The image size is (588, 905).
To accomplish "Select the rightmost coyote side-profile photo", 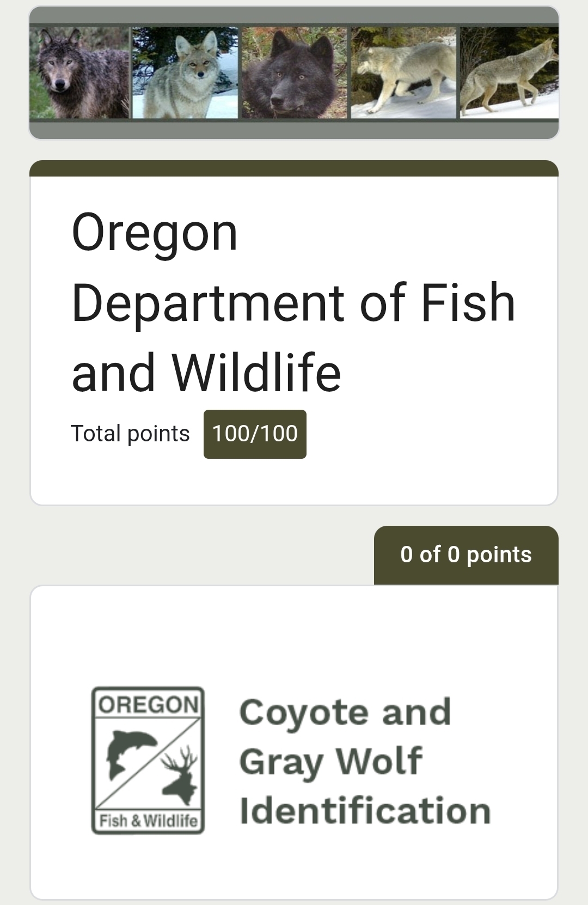I will point(509,72).
